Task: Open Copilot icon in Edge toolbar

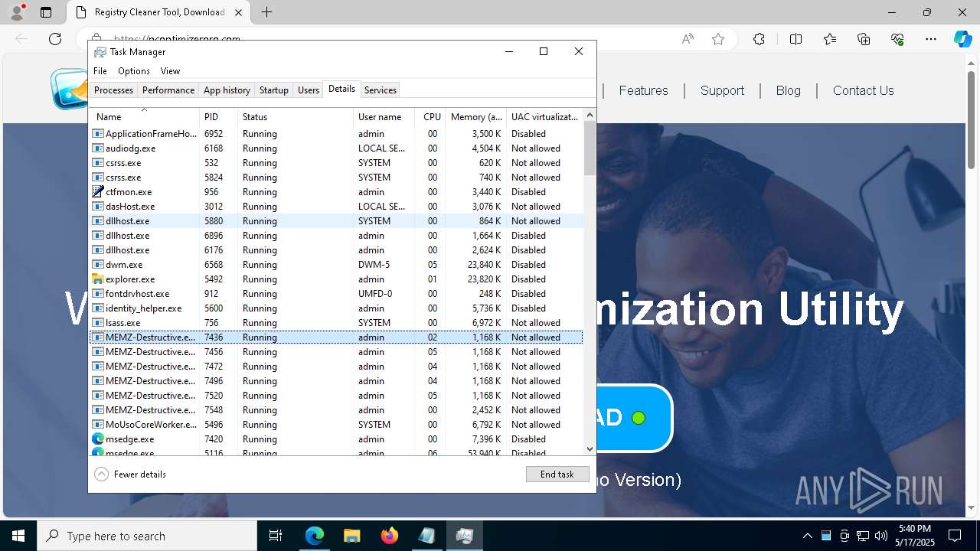Action: tap(962, 39)
